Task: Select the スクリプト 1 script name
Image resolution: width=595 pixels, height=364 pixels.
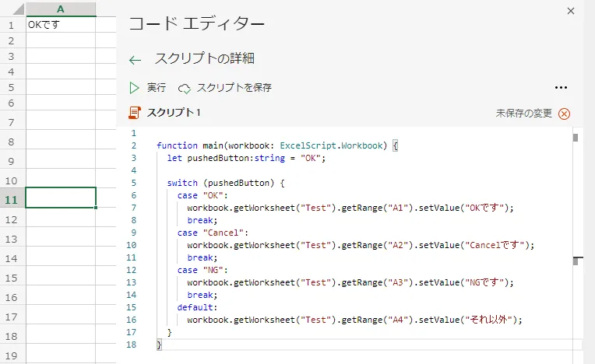Action: 174,114
